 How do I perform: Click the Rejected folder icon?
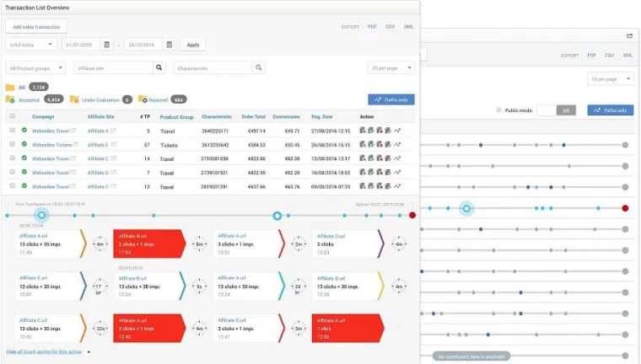[143, 99]
